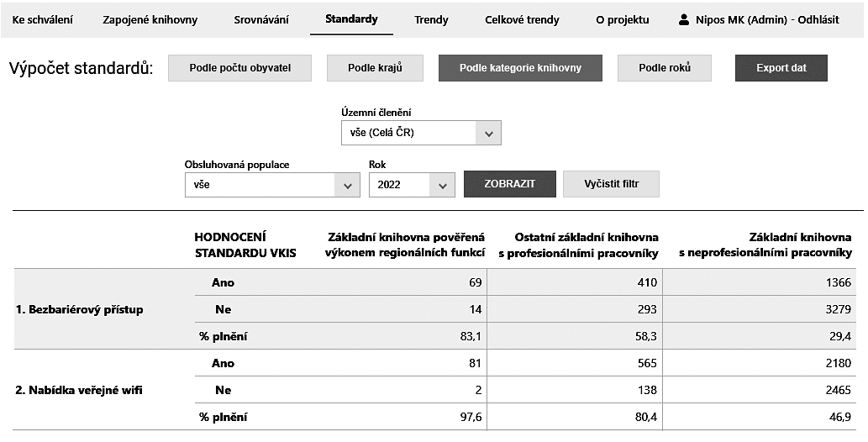Screen dimensions: 868x442
Task: Open Celkové trendy tab
Action: pyautogui.click(x=522, y=20)
